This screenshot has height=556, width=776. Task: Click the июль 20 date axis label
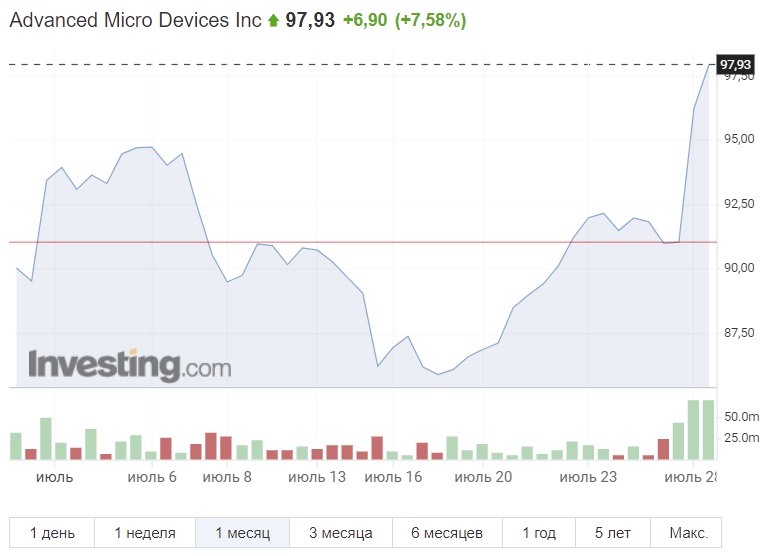(x=482, y=477)
